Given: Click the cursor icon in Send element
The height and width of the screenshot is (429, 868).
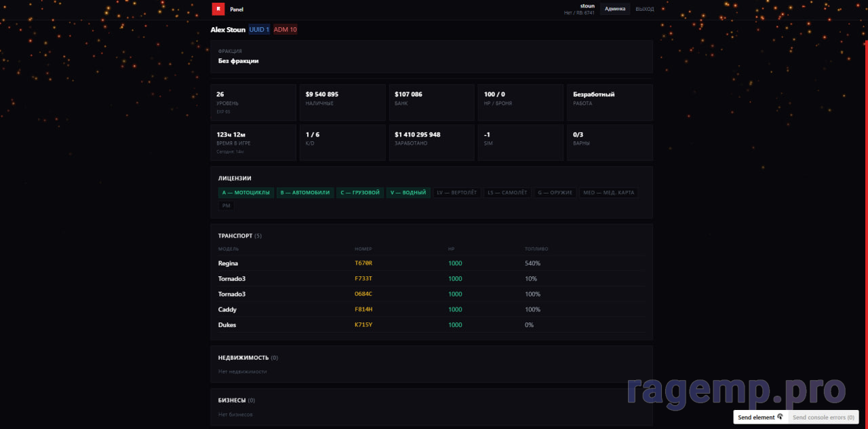Looking at the screenshot, I should coord(780,417).
